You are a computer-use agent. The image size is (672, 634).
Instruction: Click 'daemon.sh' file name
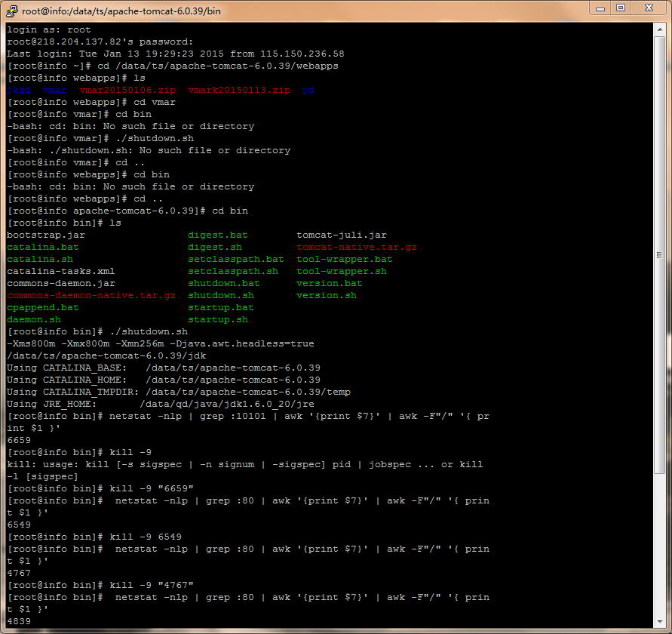point(34,319)
